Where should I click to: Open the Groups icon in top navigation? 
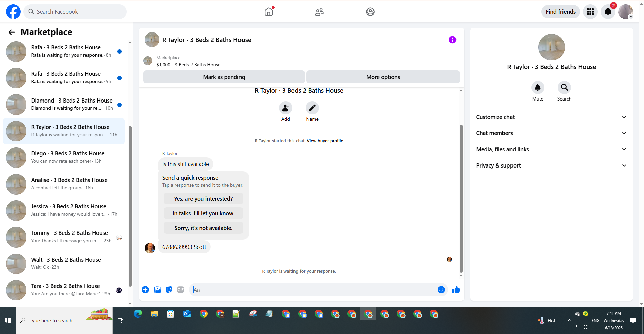(x=370, y=12)
